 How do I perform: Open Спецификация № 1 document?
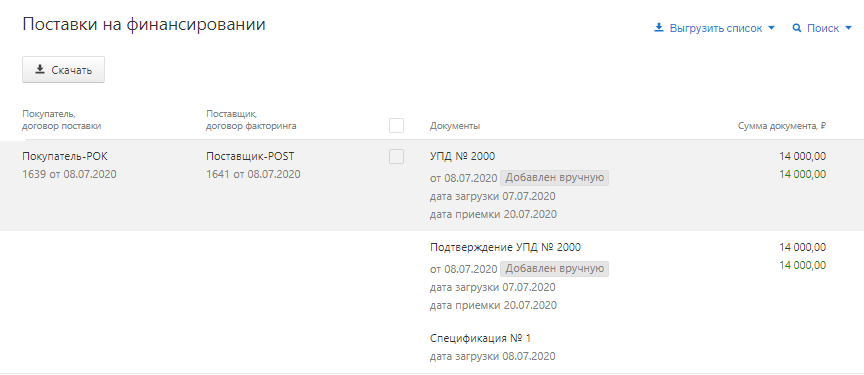[x=480, y=338]
